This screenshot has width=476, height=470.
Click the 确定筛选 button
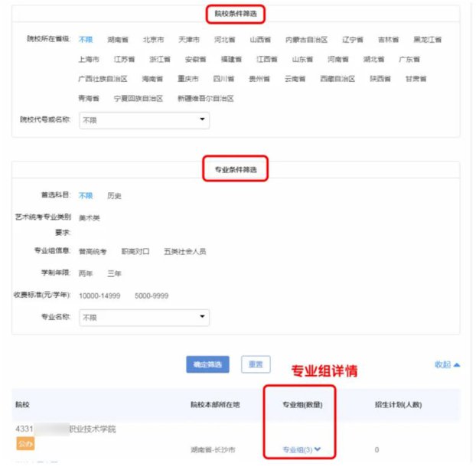[207, 364]
